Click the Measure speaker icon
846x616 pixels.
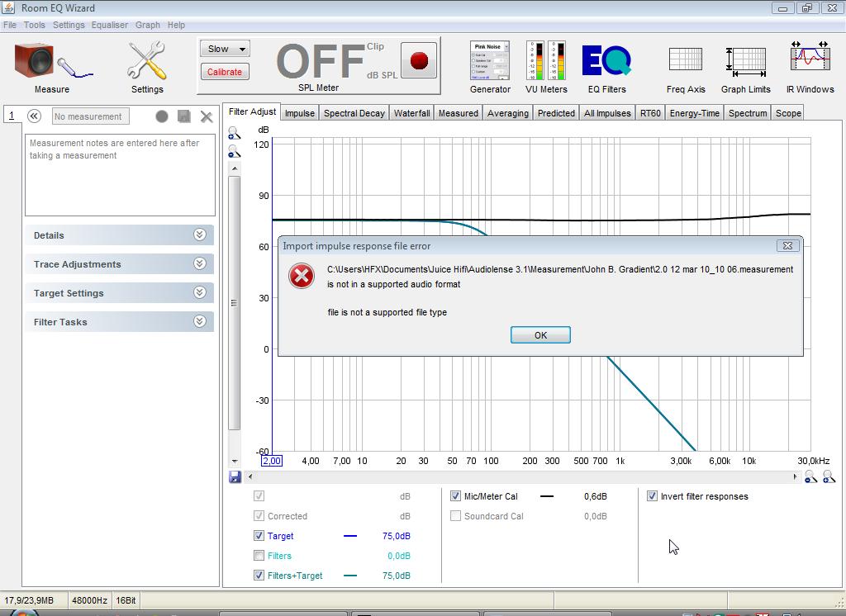coord(51,62)
